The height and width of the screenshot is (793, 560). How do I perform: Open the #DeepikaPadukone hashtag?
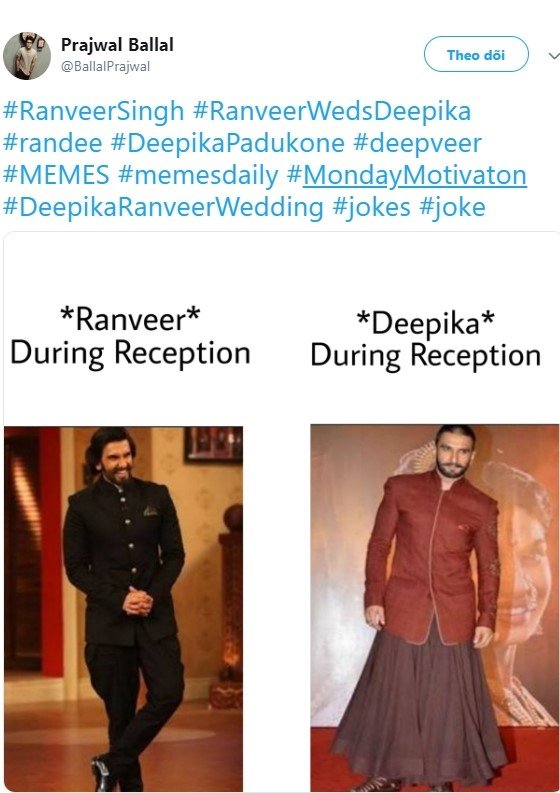coord(227,143)
